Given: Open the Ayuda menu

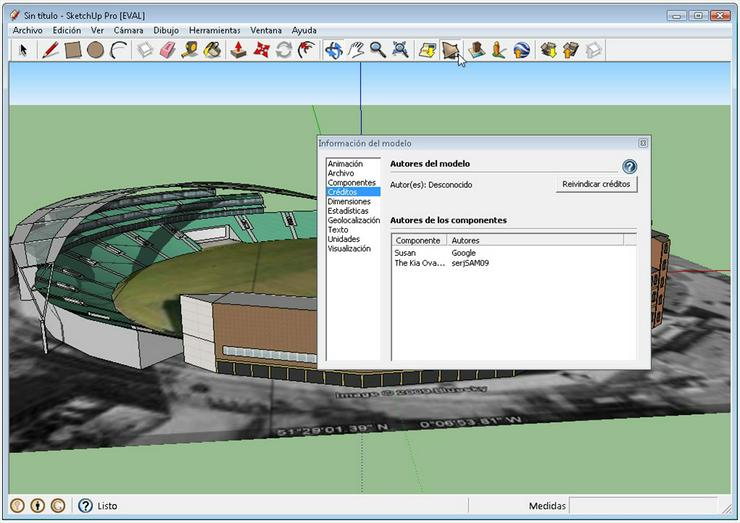Looking at the screenshot, I should tap(304, 30).
